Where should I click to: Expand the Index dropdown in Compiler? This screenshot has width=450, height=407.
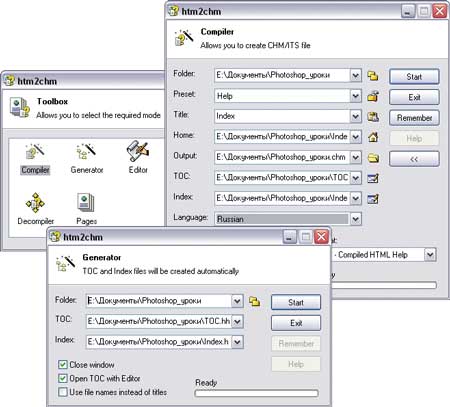point(356,199)
